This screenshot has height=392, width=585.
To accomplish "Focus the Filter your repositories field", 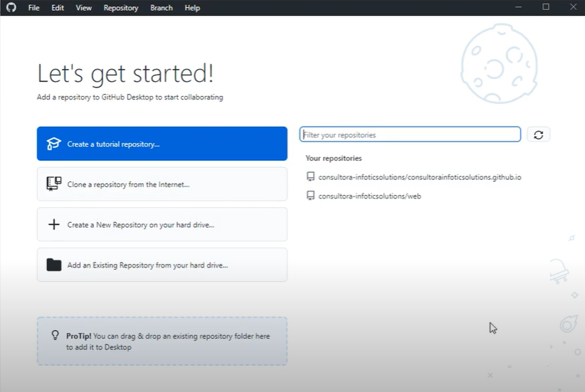I will pos(410,134).
